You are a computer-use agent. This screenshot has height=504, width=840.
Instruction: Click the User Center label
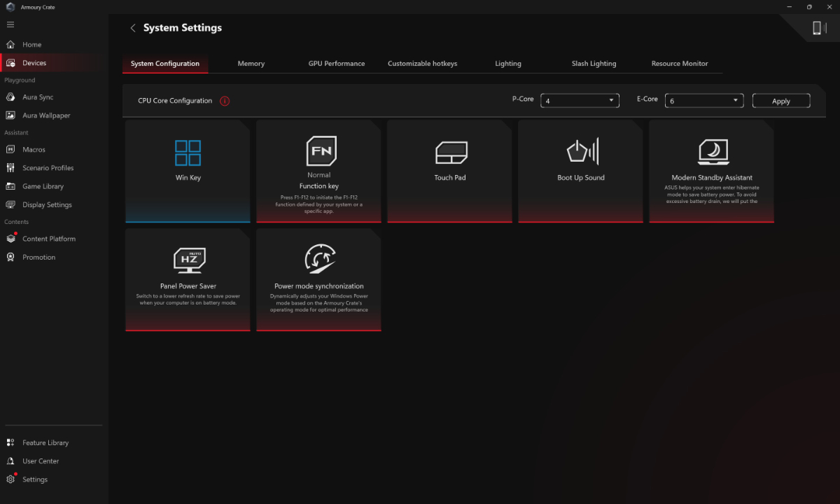41,461
